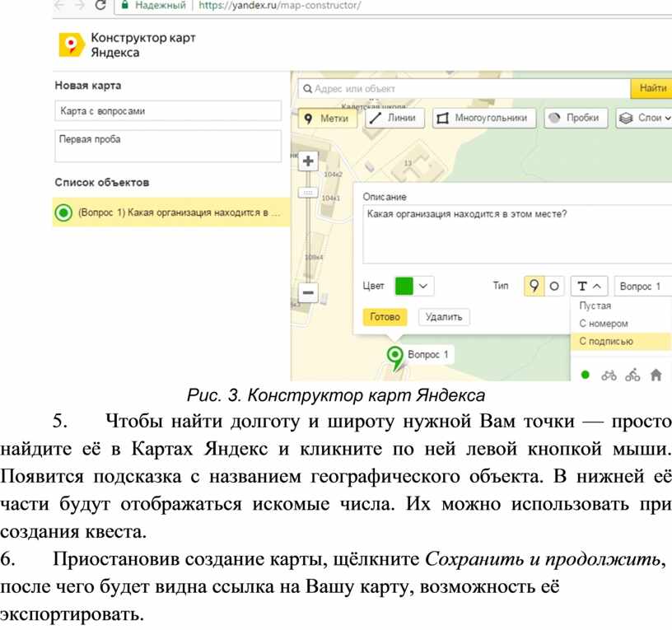
Task: Click the green color swatch
Action: coord(404,286)
